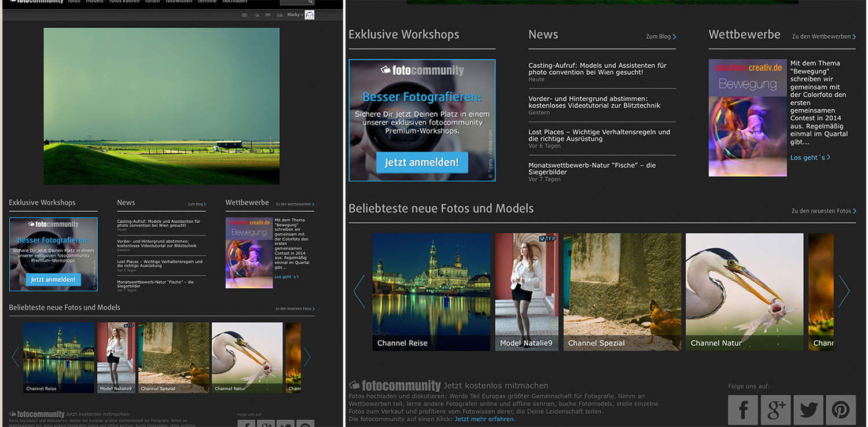Open the Google+ icon in the enlarged footer
This screenshot has width=868, height=427.
coord(775,410)
